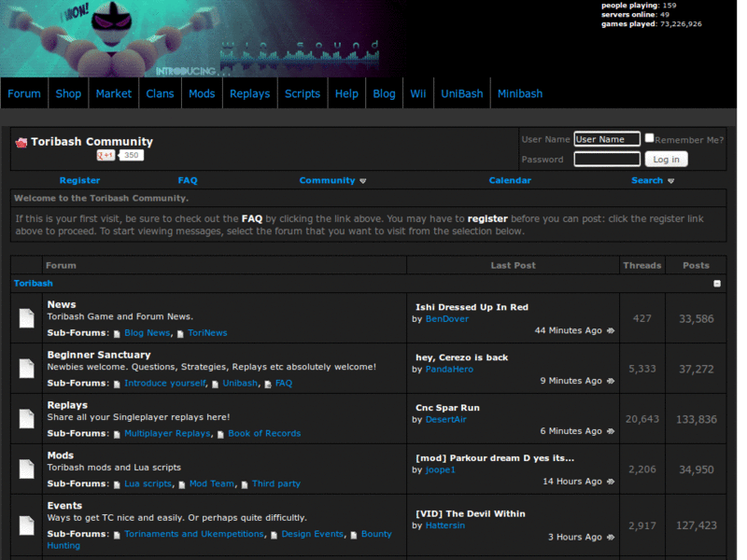
Task: View BenDover's user profile
Action: [x=447, y=319]
